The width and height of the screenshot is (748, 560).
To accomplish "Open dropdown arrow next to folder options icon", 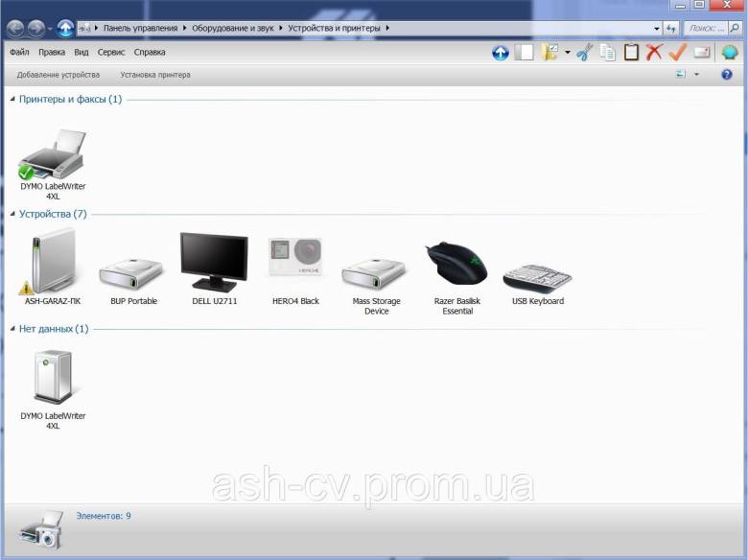I will [x=567, y=53].
